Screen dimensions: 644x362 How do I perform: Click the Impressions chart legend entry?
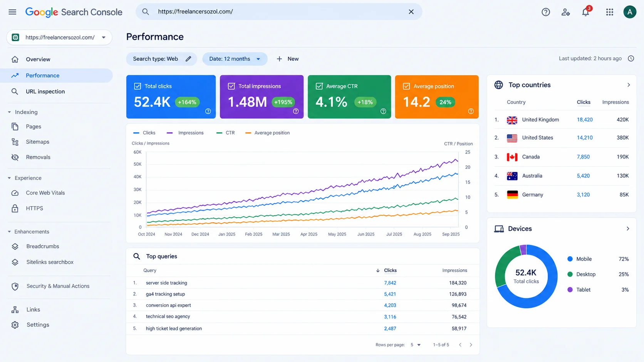point(185,133)
